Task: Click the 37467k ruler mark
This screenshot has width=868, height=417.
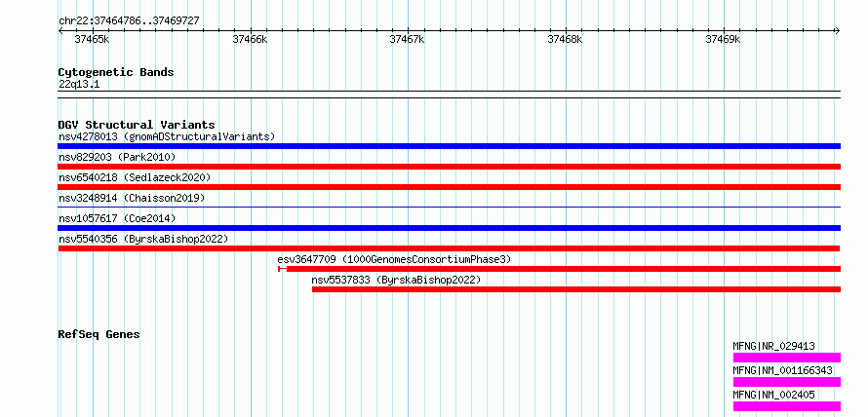Action: (408, 39)
